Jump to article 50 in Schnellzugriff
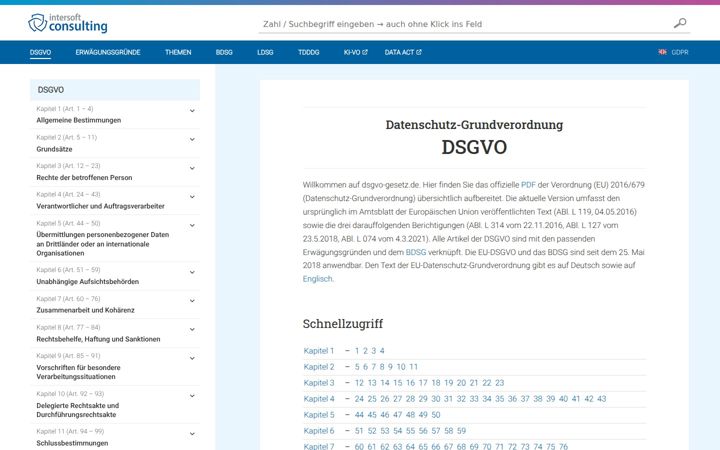This screenshot has height=450, width=720. point(436,415)
